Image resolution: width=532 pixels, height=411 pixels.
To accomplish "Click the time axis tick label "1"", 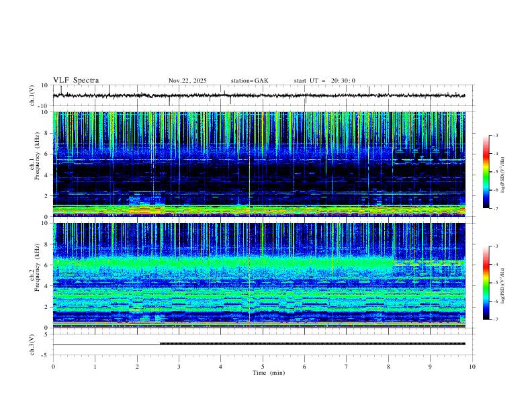I will click(95, 367).
